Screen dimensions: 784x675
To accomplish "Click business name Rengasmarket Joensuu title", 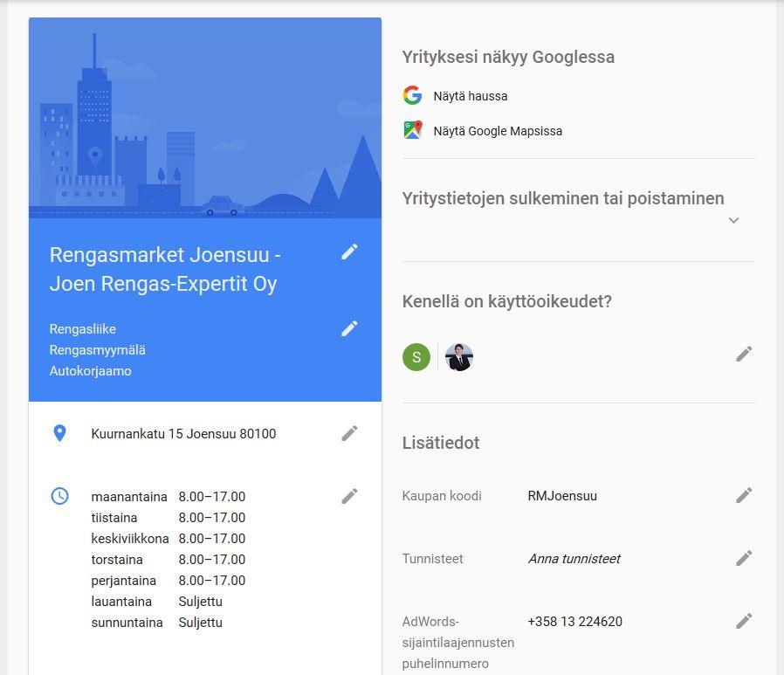I will pos(165,269).
